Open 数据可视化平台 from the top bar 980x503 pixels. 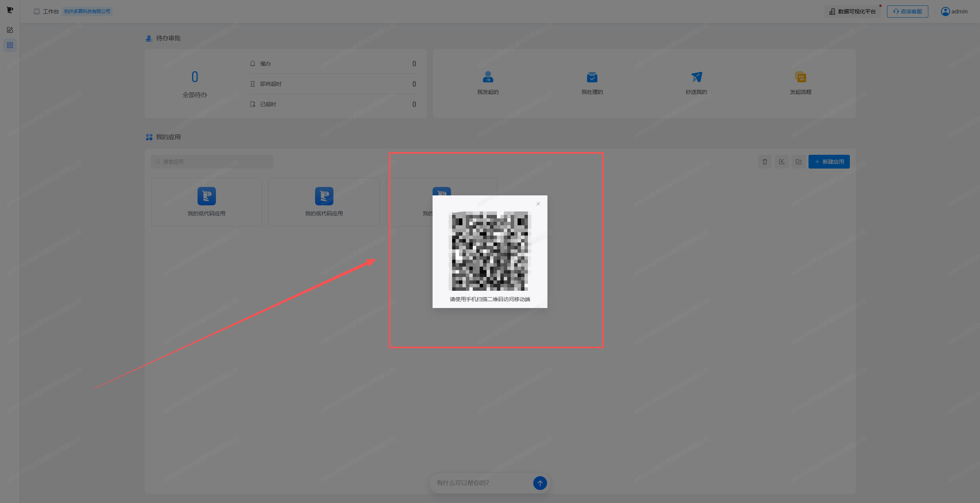pyautogui.click(x=853, y=11)
